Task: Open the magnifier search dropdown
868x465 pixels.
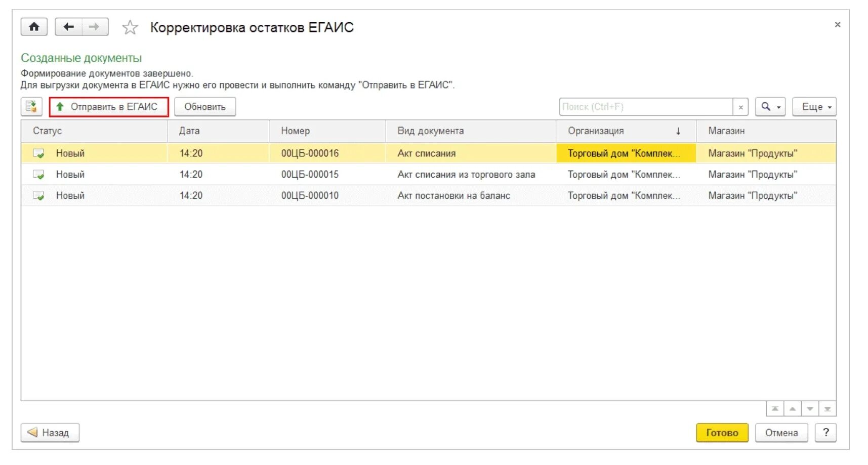Action: [x=770, y=107]
